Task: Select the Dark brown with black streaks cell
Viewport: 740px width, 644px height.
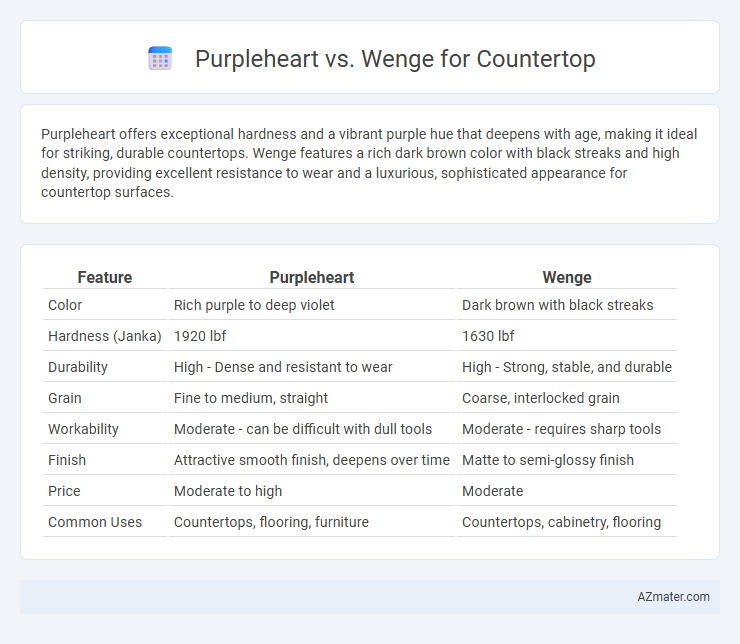Action: point(557,305)
